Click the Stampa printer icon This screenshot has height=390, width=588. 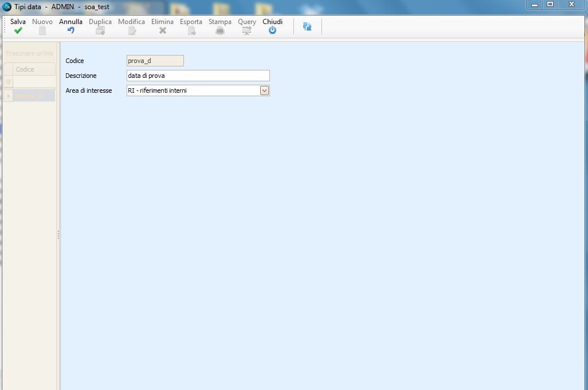coord(219,31)
